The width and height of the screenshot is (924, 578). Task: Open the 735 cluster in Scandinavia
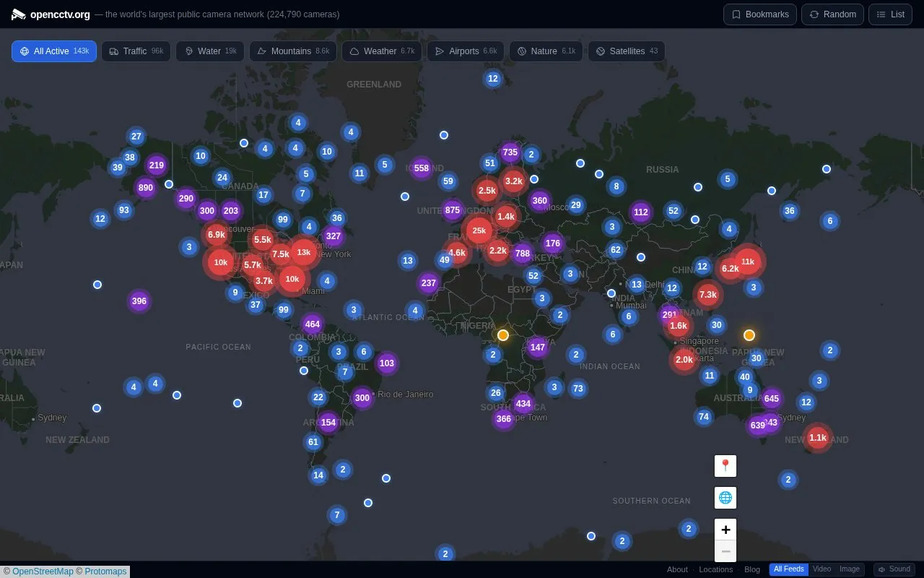pos(510,152)
